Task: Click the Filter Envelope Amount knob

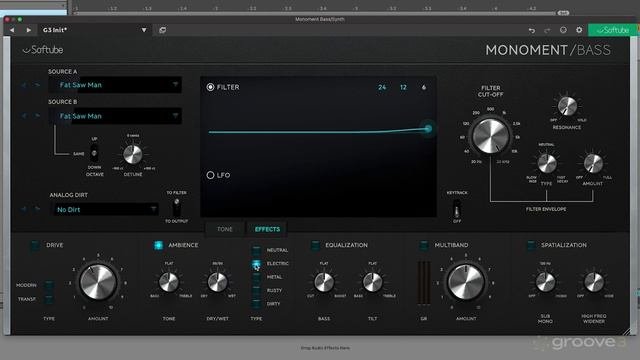Action: click(x=593, y=163)
